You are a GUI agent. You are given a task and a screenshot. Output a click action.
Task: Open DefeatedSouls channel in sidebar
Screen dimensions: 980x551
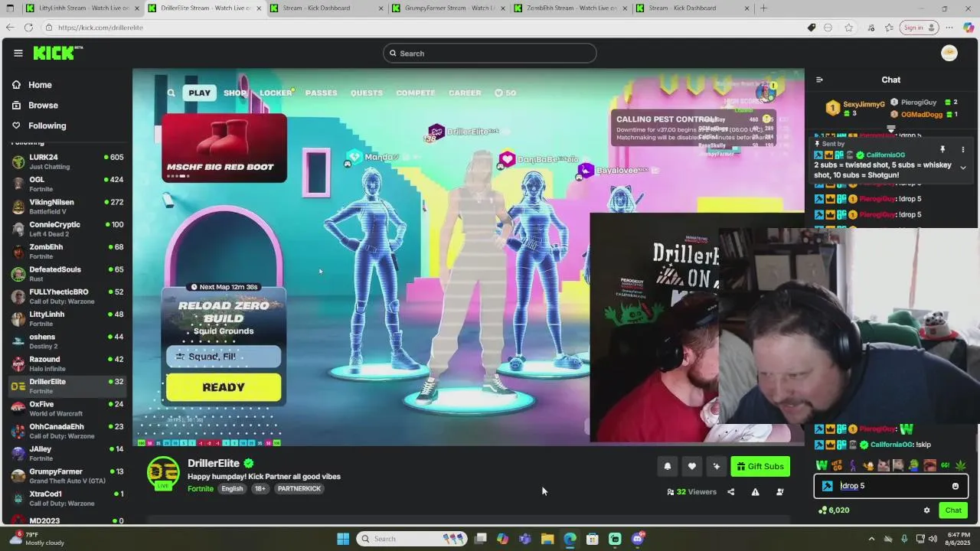pyautogui.click(x=67, y=274)
